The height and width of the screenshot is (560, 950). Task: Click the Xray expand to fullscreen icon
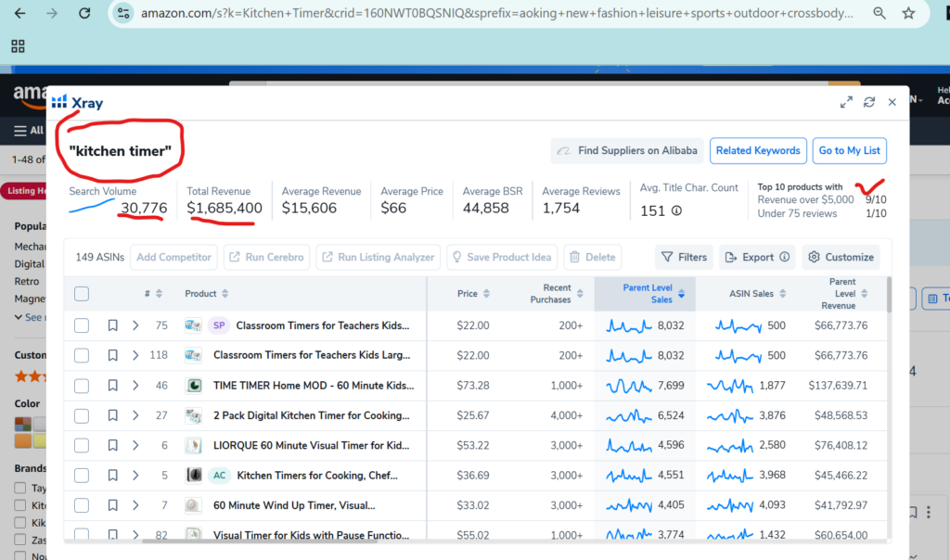[846, 102]
